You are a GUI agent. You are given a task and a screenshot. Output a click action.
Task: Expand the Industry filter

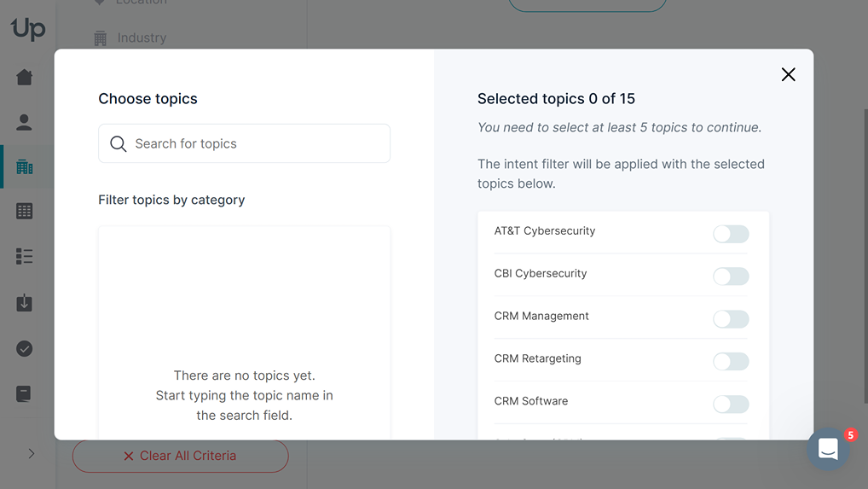click(142, 38)
